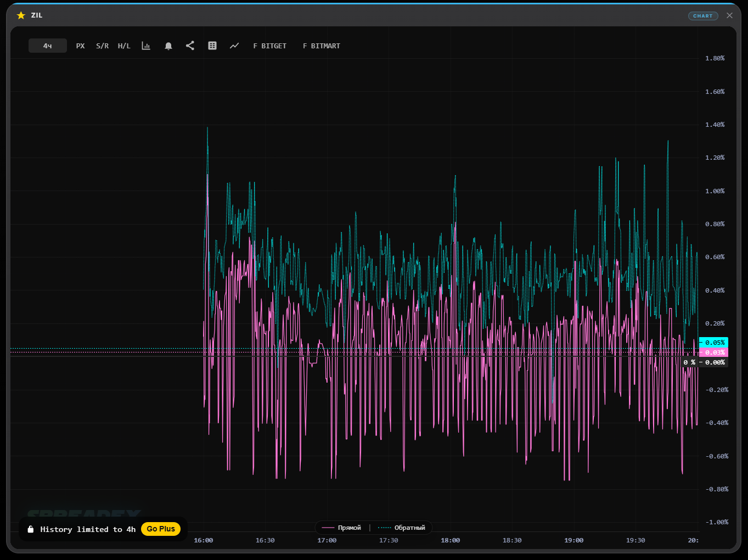Viewport: 748px width, 560px height.
Task: Open the F BITMART exchange selector
Action: point(322,46)
